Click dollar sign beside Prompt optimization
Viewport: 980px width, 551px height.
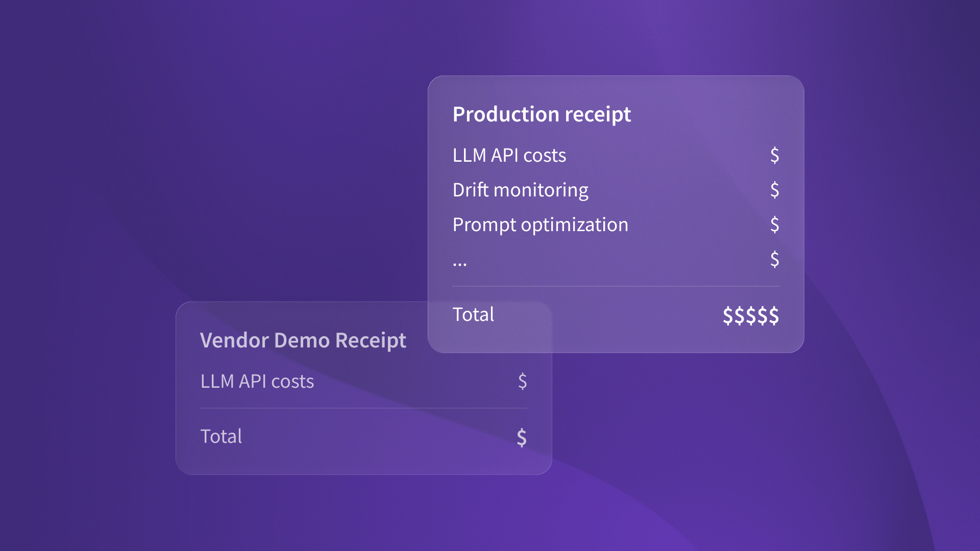774,224
